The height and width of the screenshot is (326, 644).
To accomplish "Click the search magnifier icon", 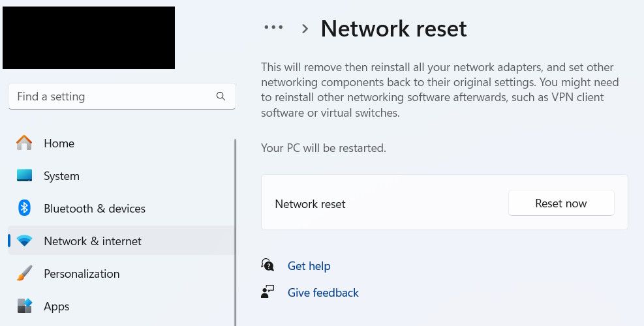I will click(221, 96).
